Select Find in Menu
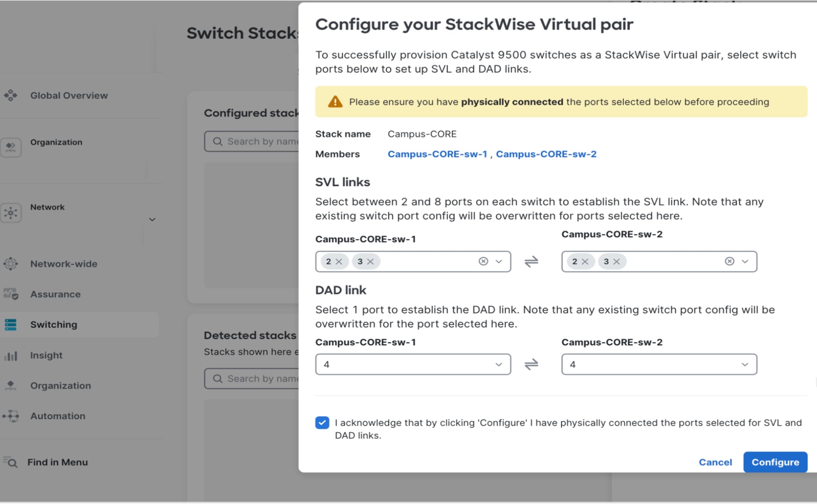817x504 pixels. coord(58,462)
